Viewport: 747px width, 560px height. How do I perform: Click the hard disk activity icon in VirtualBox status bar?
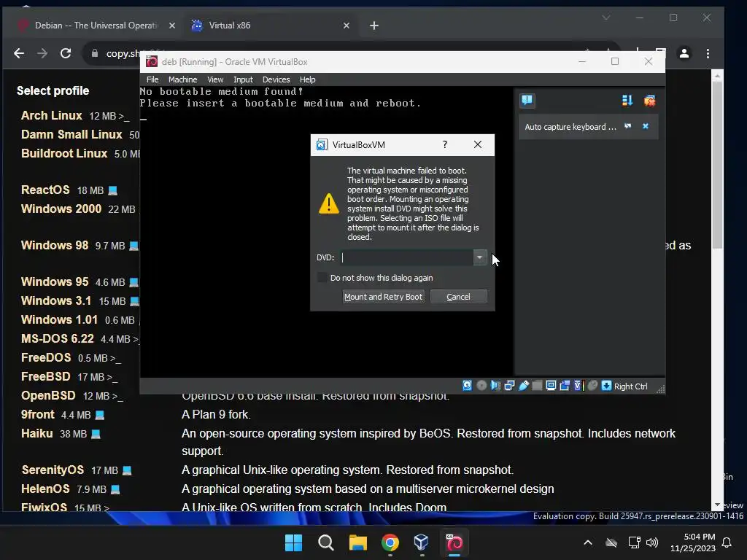pyautogui.click(x=468, y=386)
